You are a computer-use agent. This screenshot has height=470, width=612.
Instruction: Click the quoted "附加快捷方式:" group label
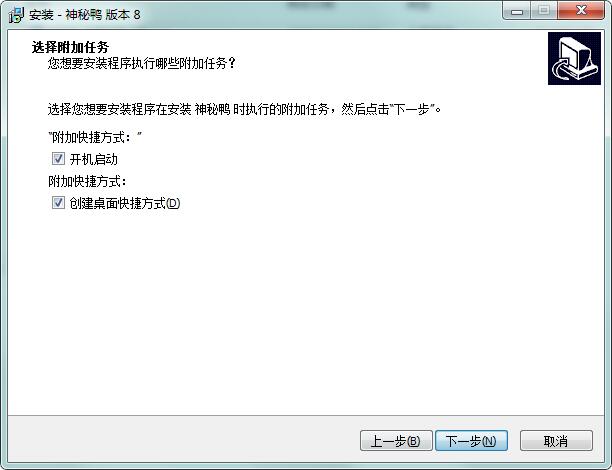(x=95, y=137)
